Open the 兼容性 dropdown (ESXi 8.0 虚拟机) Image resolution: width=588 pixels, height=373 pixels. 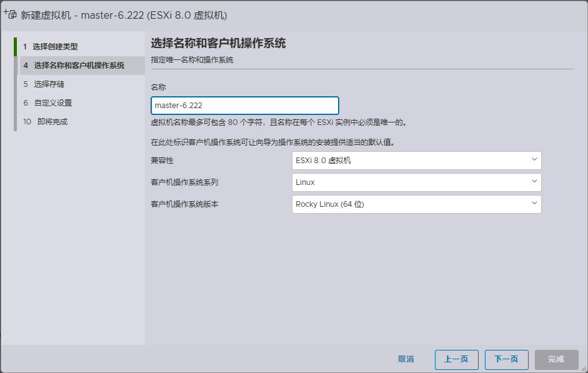click(x=417, y=161)
